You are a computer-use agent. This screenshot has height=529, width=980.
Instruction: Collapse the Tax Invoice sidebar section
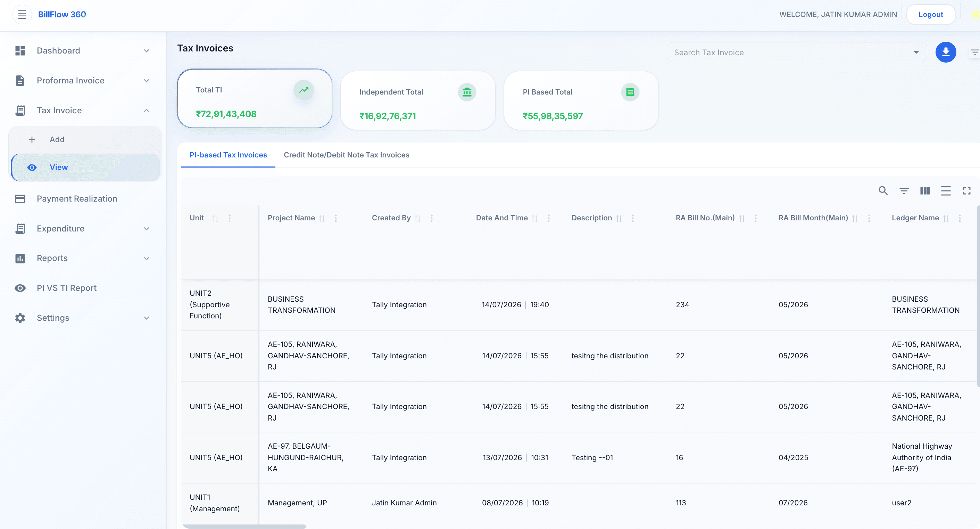(147, 111)
